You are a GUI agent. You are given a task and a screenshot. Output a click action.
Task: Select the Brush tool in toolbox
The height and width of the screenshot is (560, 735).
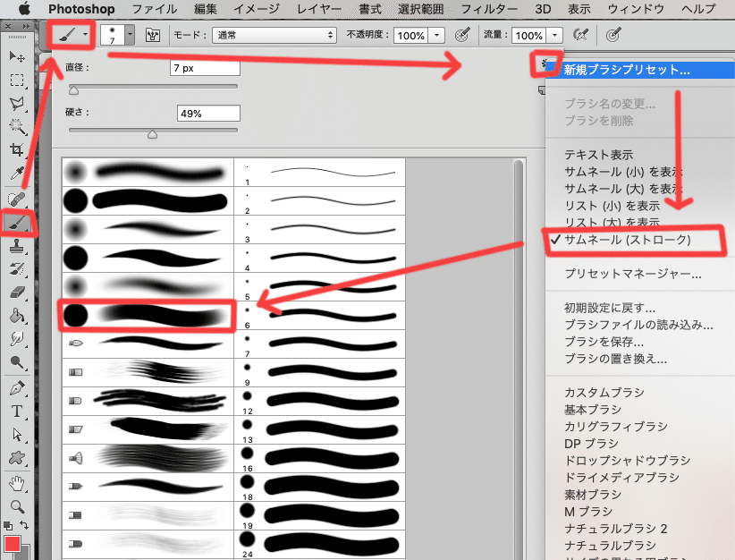[x=18, y=223]
